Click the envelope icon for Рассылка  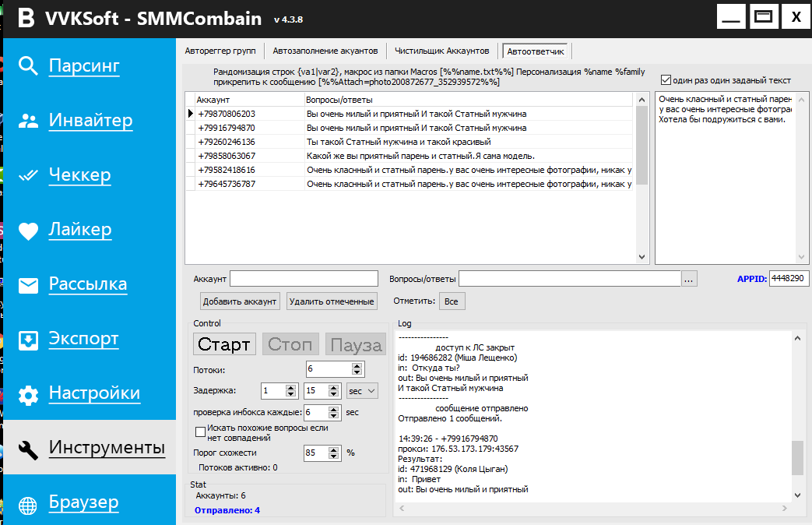click(29, 285)
